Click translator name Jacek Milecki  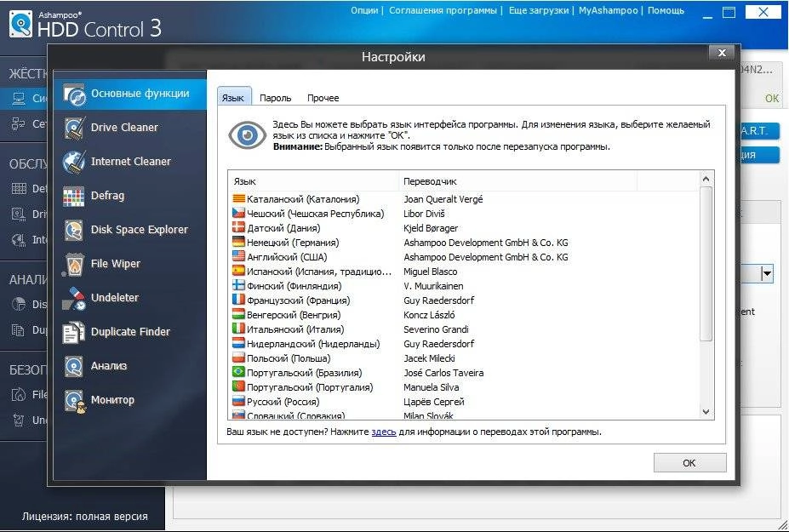click(x=429, y=358)
